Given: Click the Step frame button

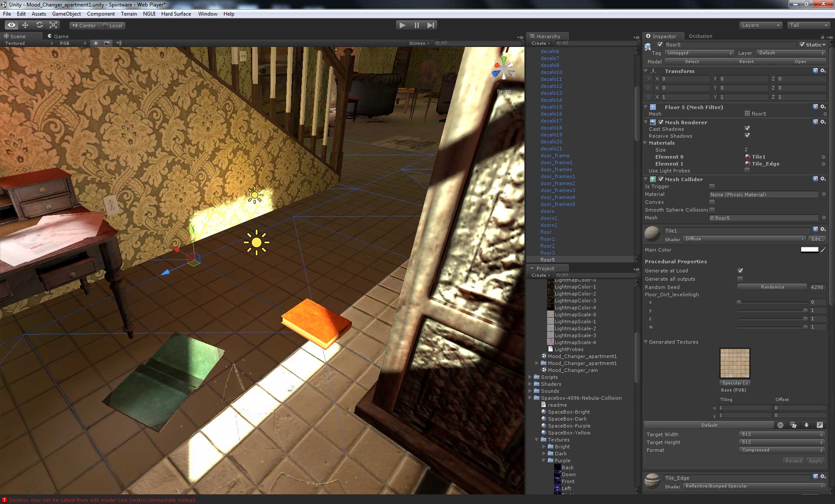Looking at the screenshot, I should (430, 25).
